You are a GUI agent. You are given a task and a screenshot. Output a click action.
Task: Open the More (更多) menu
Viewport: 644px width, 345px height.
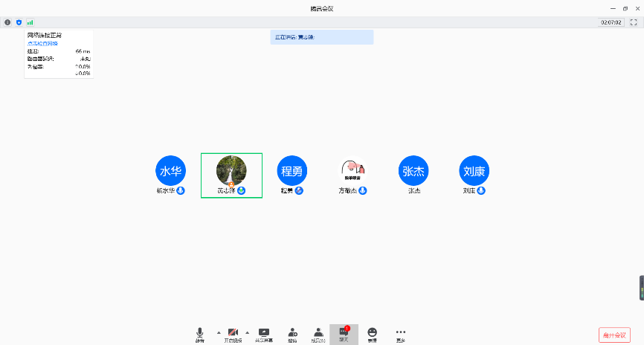pos(401,334)
